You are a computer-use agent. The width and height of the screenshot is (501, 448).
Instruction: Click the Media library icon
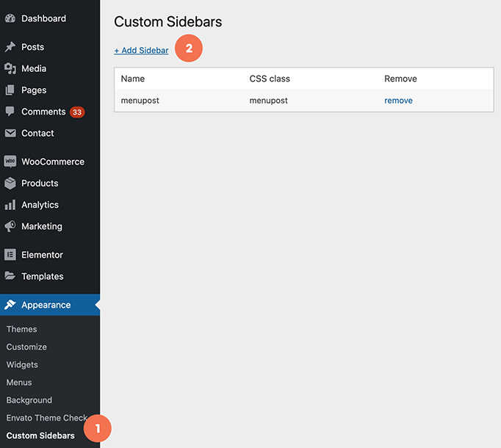[x=10, y=68]
